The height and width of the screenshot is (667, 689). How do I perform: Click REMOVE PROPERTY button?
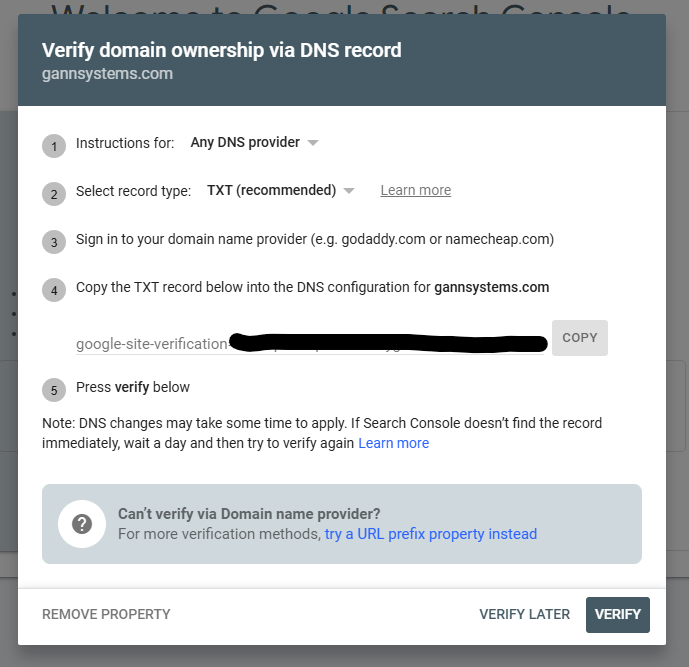(x=106, y=614)
